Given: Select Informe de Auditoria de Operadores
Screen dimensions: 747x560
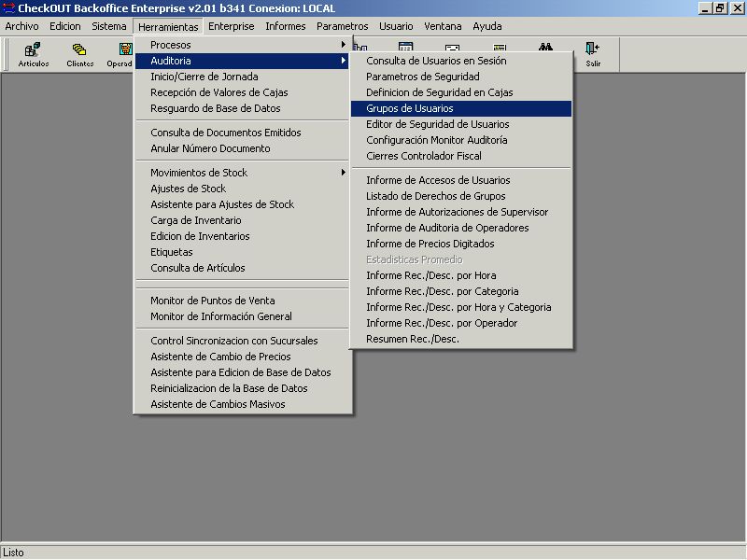Looking at the screenshot, I should tap(461, 228).
